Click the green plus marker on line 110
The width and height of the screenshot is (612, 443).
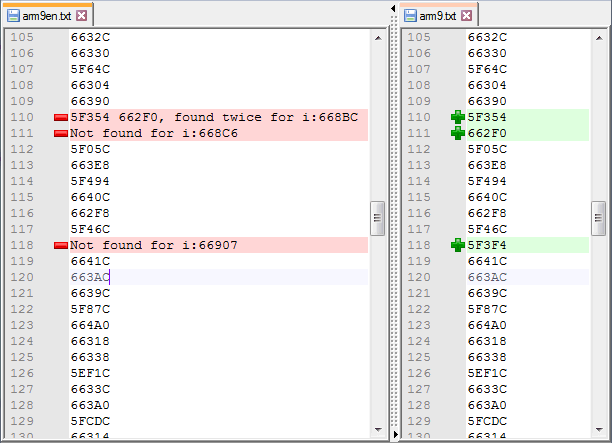457,117
